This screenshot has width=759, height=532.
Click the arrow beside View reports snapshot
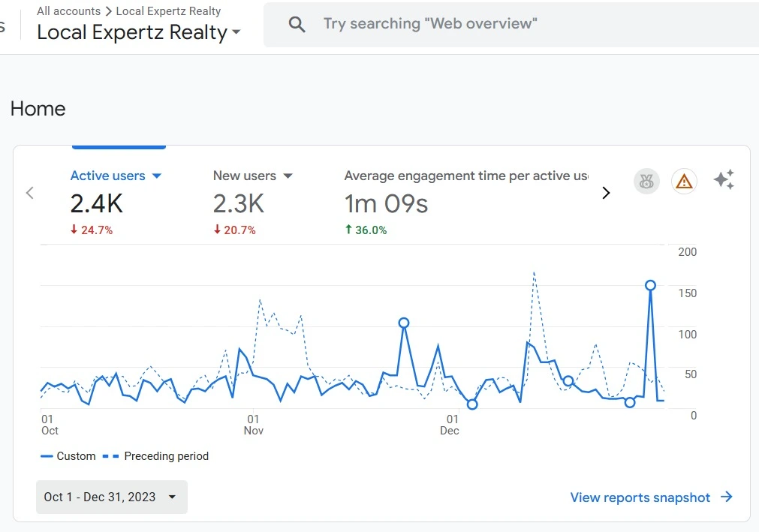coord(726,497)
